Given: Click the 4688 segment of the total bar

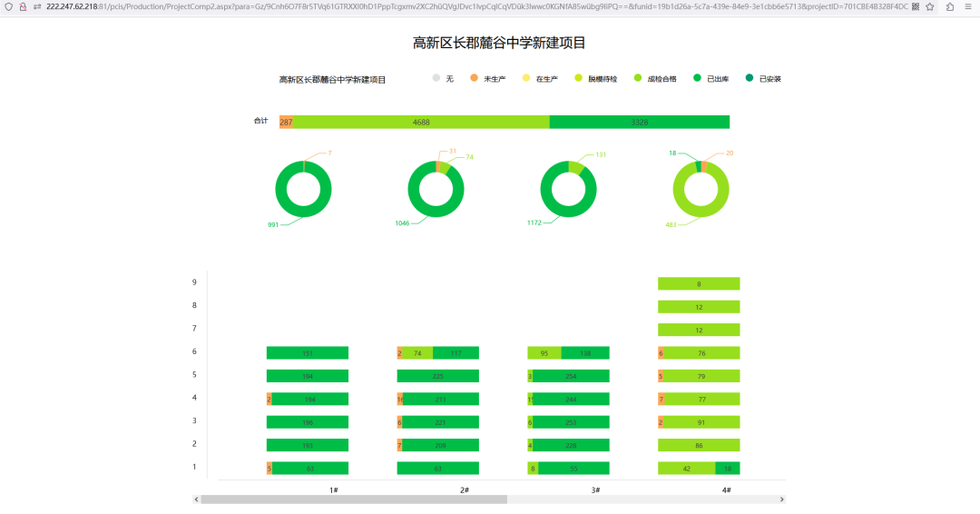Looking at the screenshot, I should click(421, 122).
